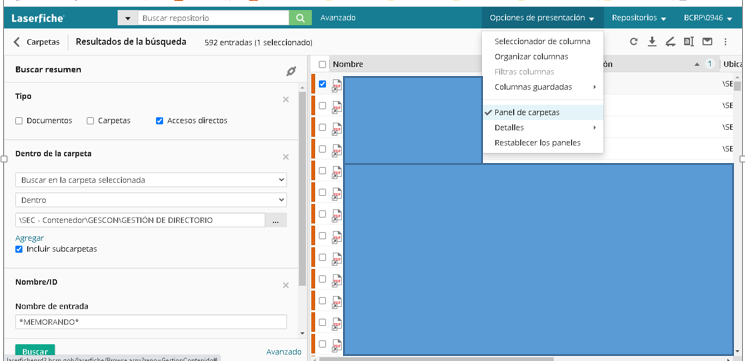Click the results horizontal scrollbar
Screen dimensions: 745x361
click(x=436, y=359)
